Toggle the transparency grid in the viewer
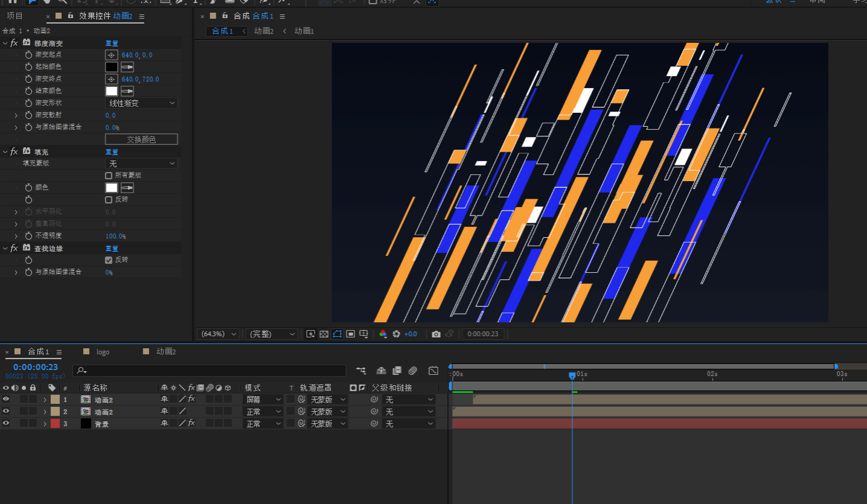 coord(324,334)
